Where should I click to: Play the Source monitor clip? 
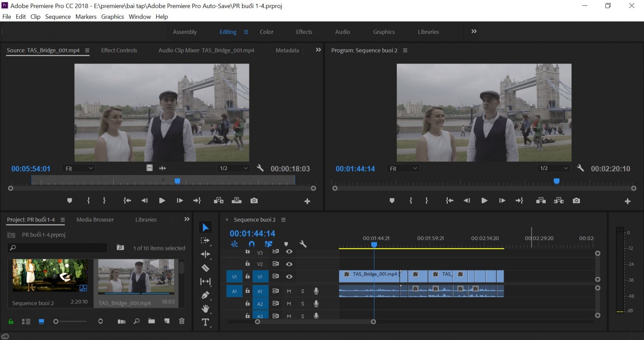[x=162, y=200]
